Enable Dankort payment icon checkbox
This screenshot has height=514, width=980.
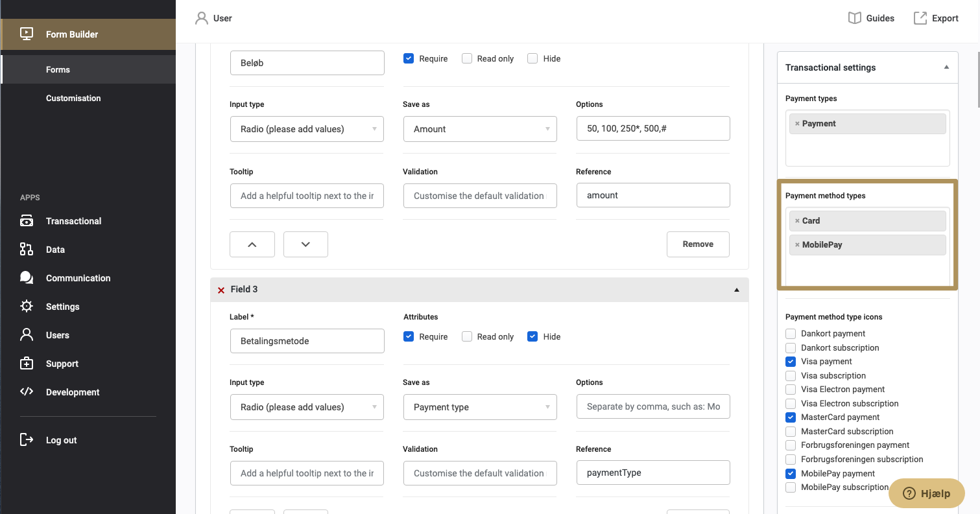[791, 334]
